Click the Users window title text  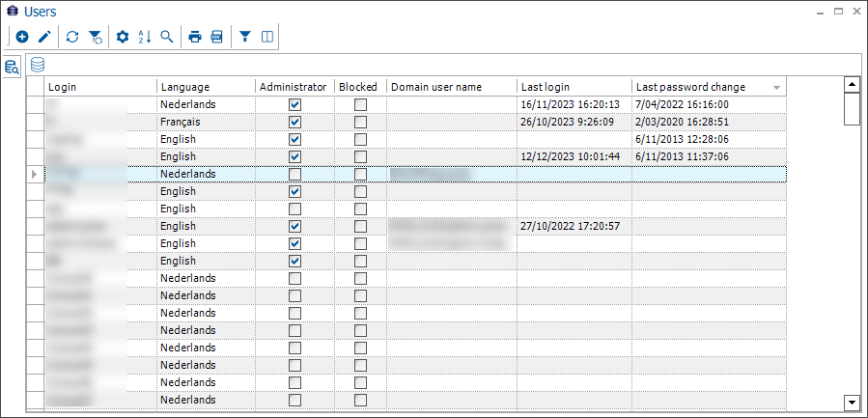point(40,11)
